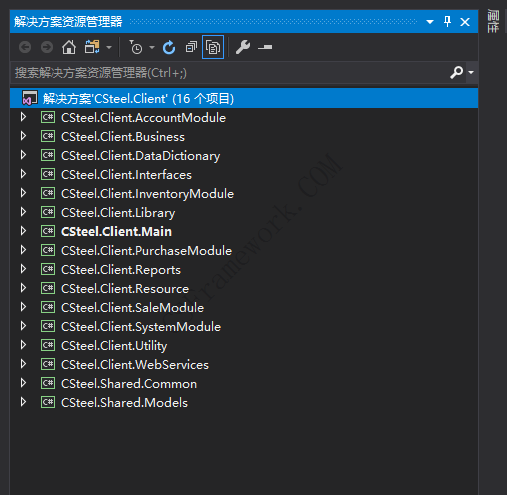Select the CSteel.Client.Reports project

coord(121,270)
